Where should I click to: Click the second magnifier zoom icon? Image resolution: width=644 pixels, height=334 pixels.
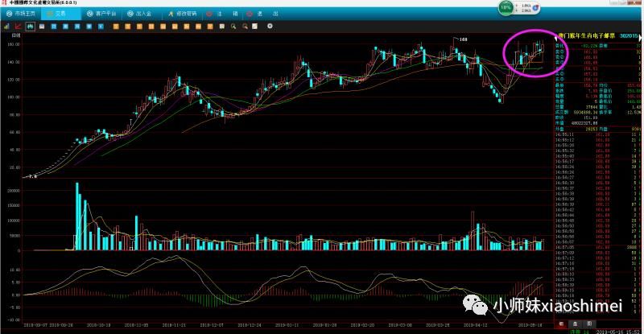246,27
